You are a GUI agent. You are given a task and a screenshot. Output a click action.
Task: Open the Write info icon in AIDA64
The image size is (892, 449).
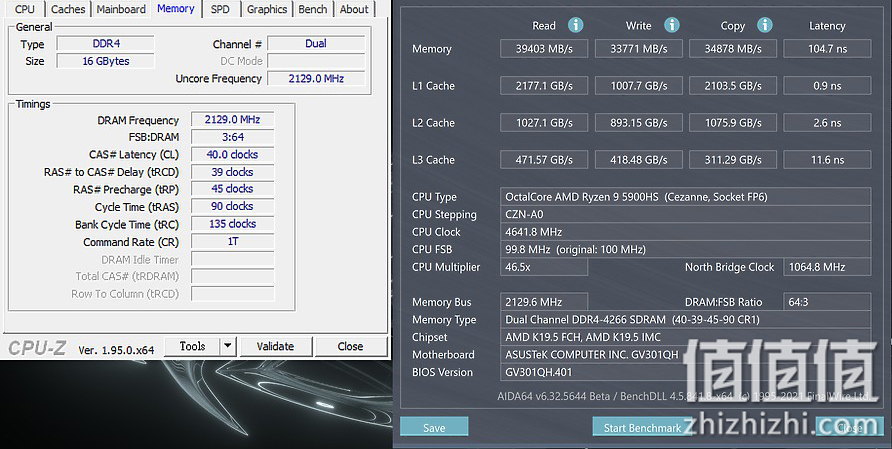coord(672,25)
